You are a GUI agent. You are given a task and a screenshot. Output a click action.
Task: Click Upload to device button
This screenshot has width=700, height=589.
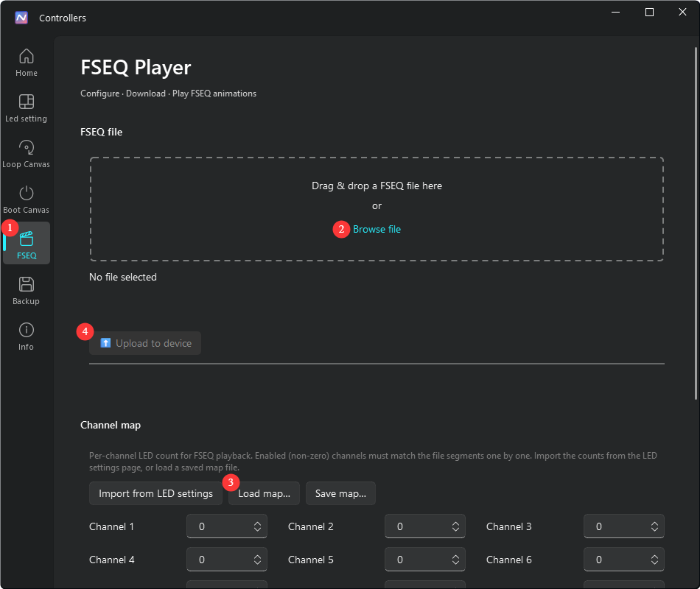pos(145,343)
